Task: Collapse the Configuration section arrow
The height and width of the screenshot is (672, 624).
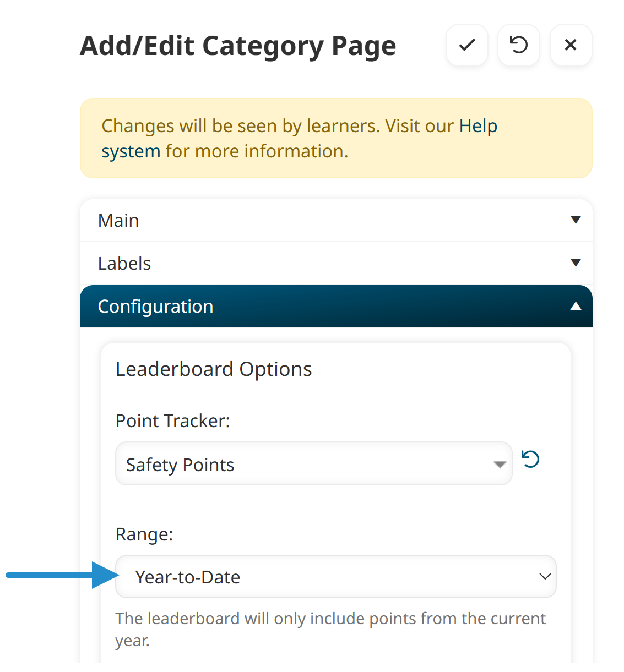Action: pyautogui.click(x=576, y=306)
